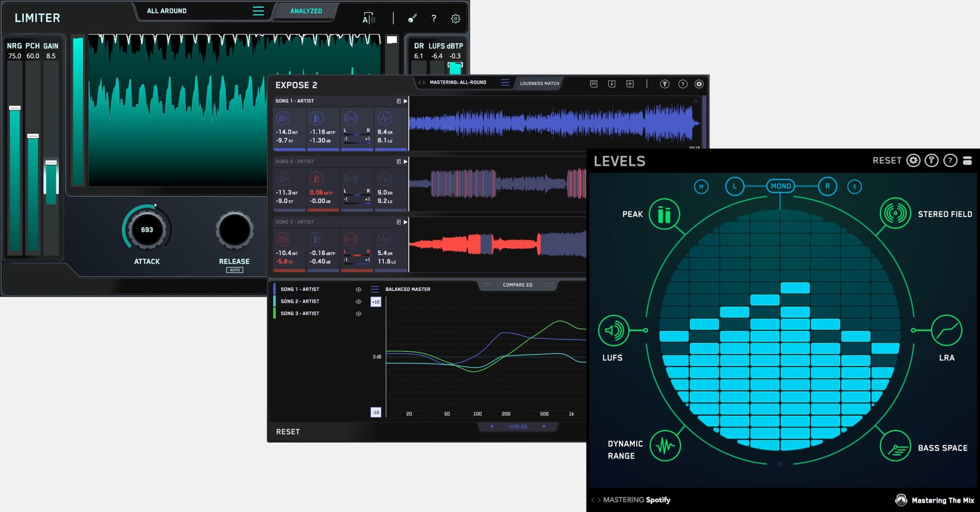Viewport: 980px width, 512px height.
Task: Enable Mono monitoring in Levels
Action: tap(780, 186)
